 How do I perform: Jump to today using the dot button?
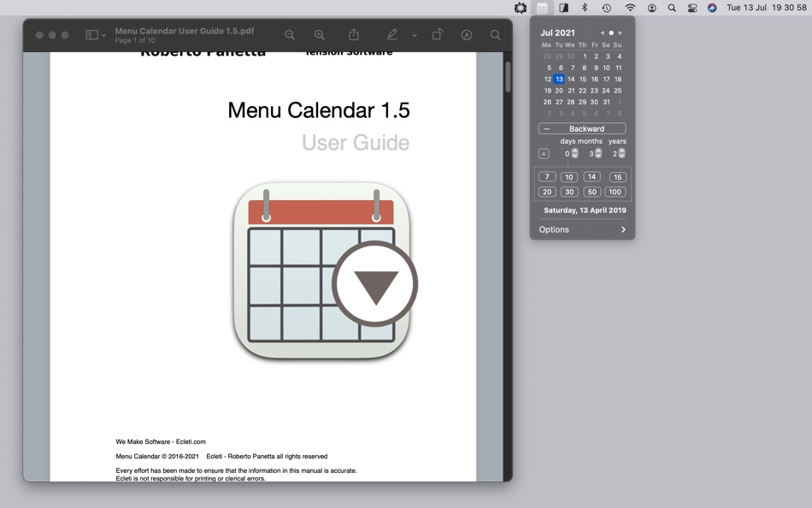tap(611, 32)
